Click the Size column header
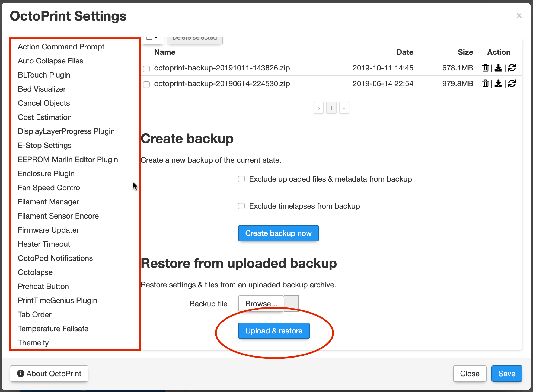 tap(465, 52)
